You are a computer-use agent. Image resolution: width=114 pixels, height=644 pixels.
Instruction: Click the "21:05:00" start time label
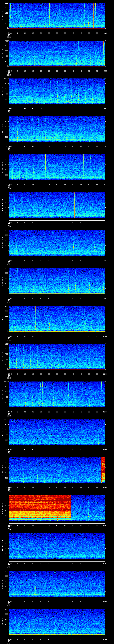tap(9, 184)
